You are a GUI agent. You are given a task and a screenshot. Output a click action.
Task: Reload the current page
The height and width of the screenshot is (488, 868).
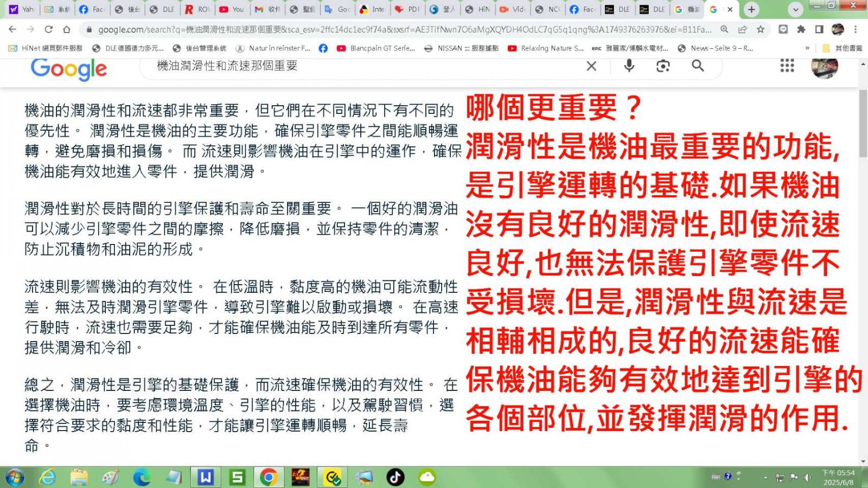(49, 29)
